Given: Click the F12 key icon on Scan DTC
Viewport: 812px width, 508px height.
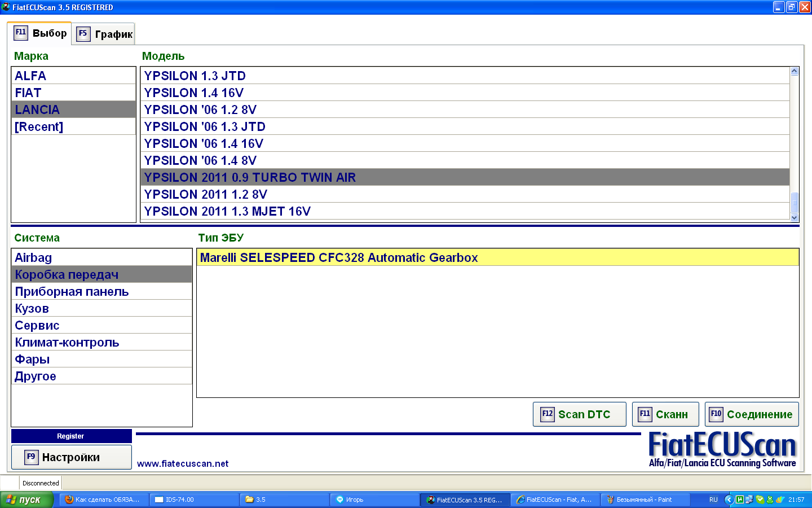Looking at the screenshot, I should [548, 414].
